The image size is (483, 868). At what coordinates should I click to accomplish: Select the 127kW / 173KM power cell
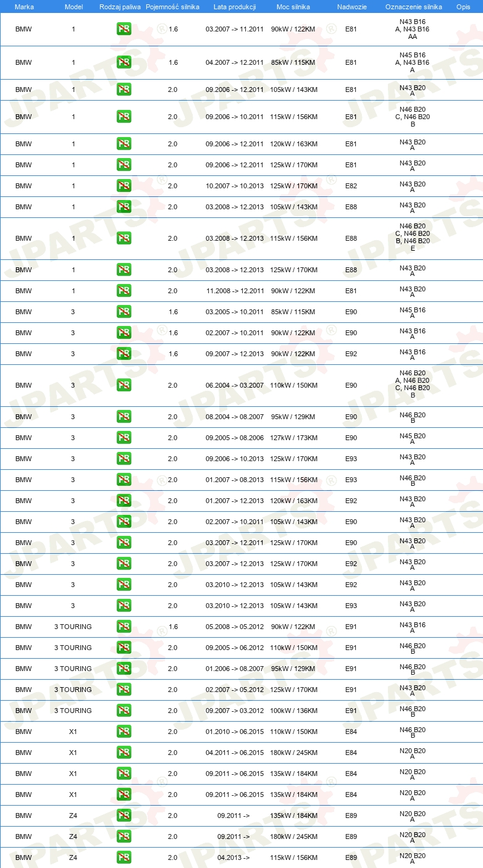coord(293,438)
